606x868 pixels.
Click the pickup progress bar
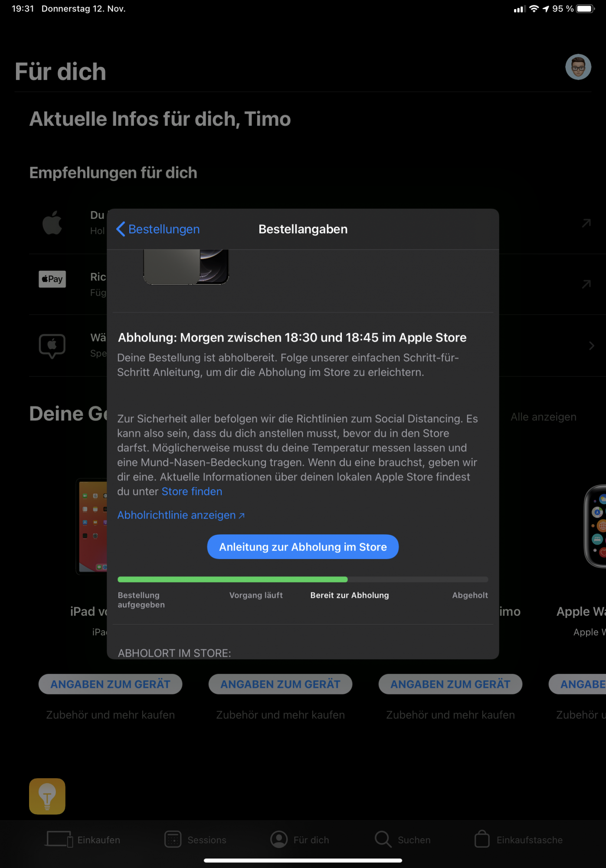point(303,579)
